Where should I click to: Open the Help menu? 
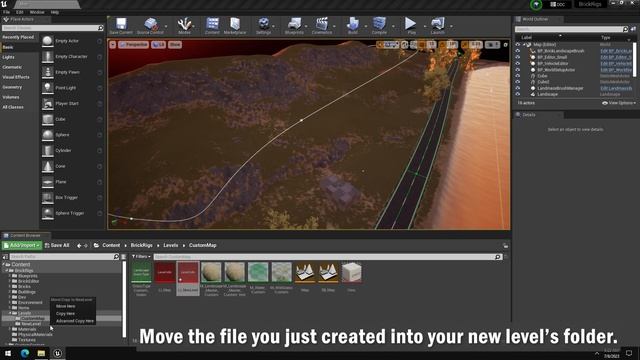click(x=55, y=12)
